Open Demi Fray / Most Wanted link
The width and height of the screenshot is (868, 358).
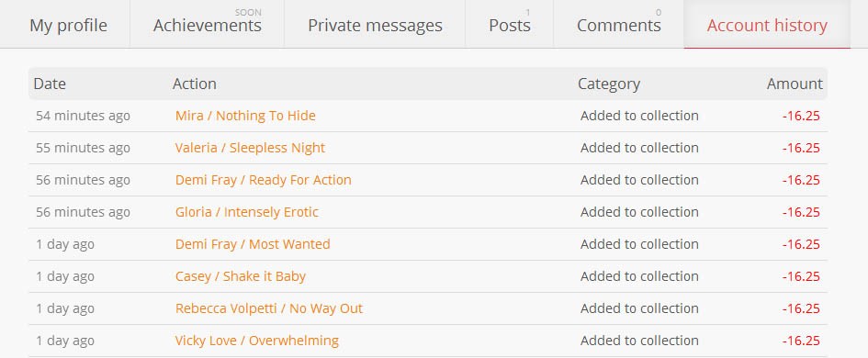(253, 244)
